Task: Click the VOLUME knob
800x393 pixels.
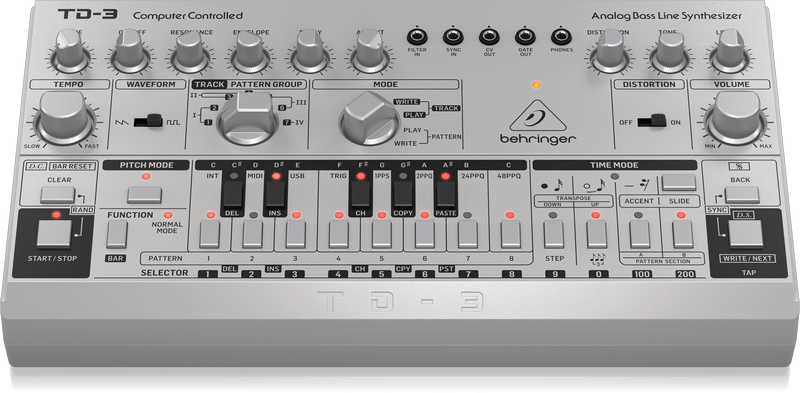Action: [736, 117]
